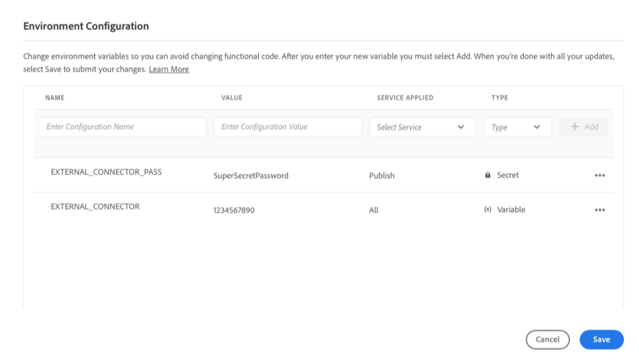Click the Add button
The height and width of the screenshot is (364, 639).
coord(584,127)
